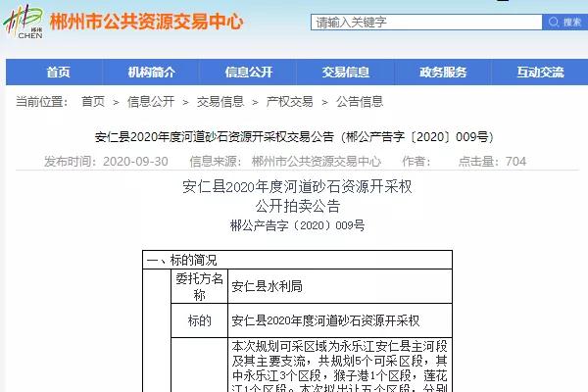Go to 交易信息 in the breadcrumb

220,101
